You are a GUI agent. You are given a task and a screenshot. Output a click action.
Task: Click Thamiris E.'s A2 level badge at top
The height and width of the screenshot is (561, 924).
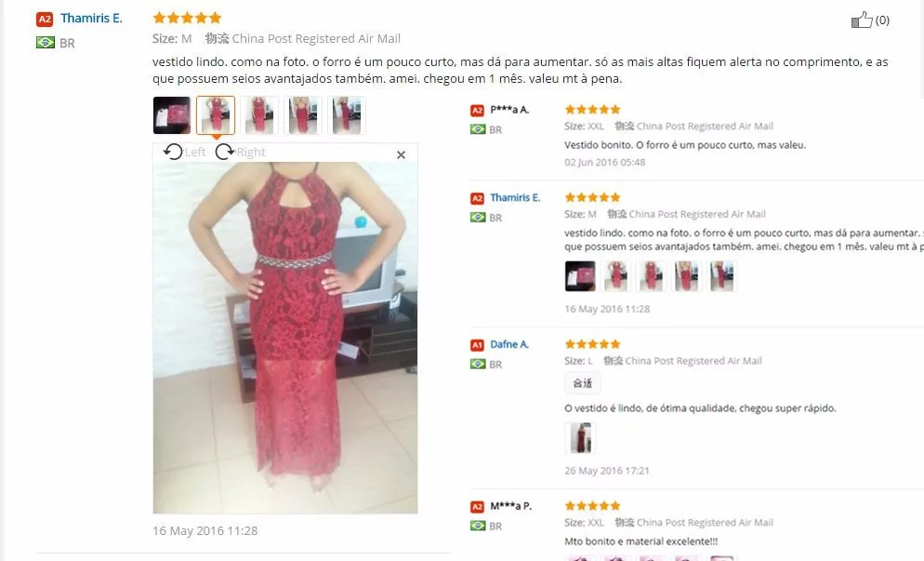click(45, 19)
